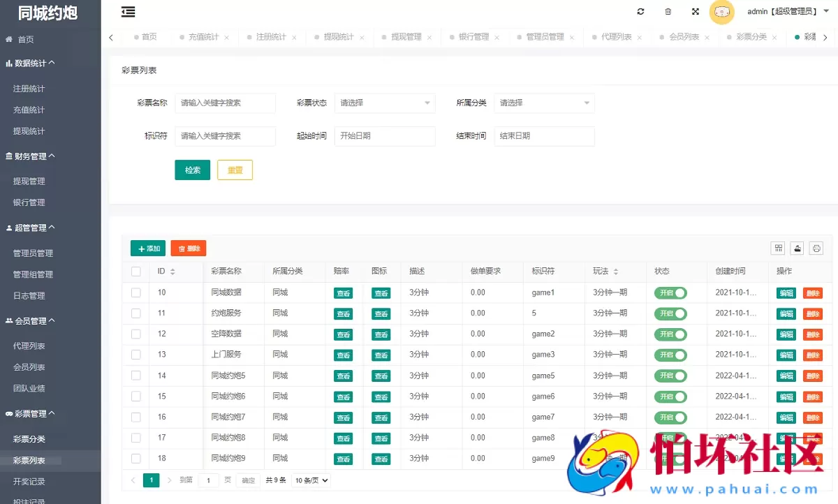Enter fullscreen via the expand icon

click(695, 12)
